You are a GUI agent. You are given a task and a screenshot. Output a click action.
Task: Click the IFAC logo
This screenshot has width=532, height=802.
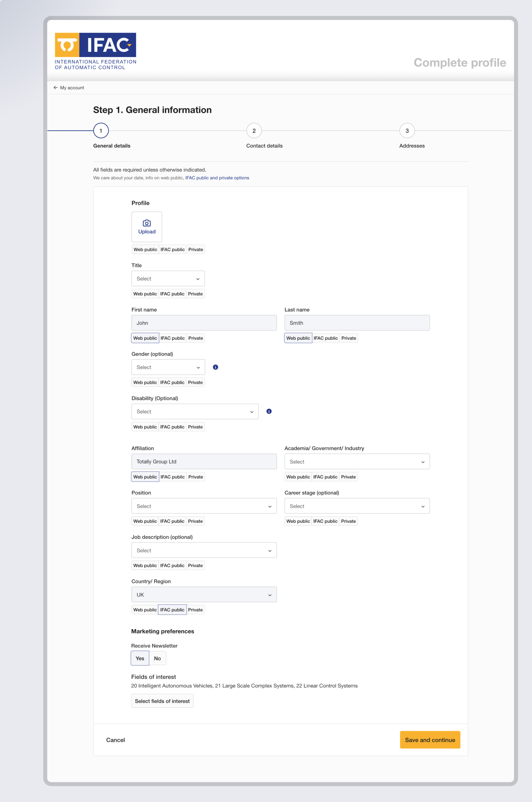point(95,51)
